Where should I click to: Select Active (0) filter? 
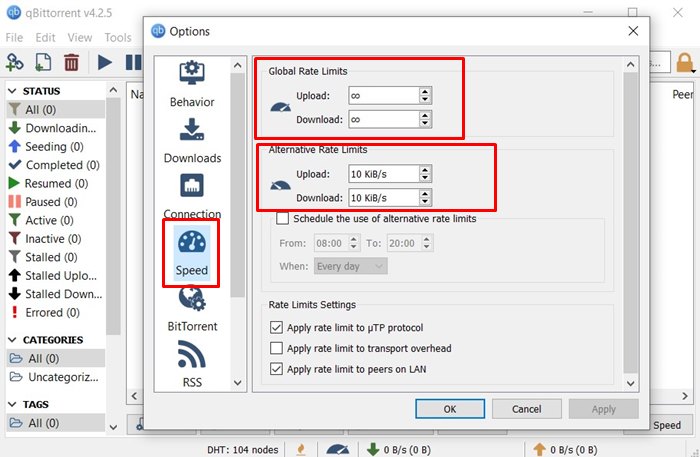[56, 220]
